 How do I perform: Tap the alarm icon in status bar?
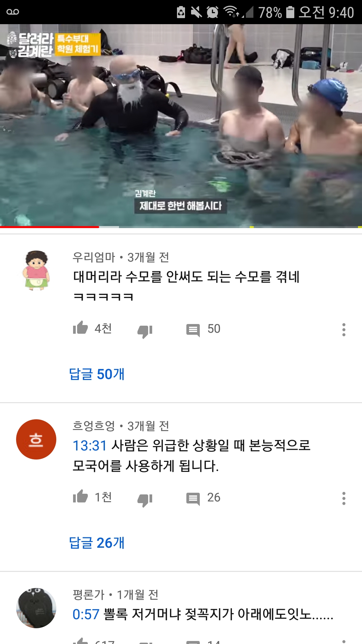click(x=213, y=12)
